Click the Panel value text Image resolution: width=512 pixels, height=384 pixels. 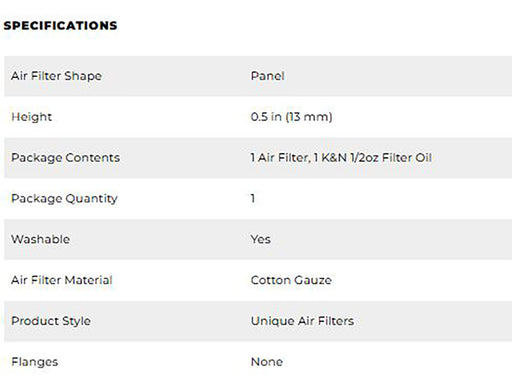pyautogui.click(x=267, y=76)
